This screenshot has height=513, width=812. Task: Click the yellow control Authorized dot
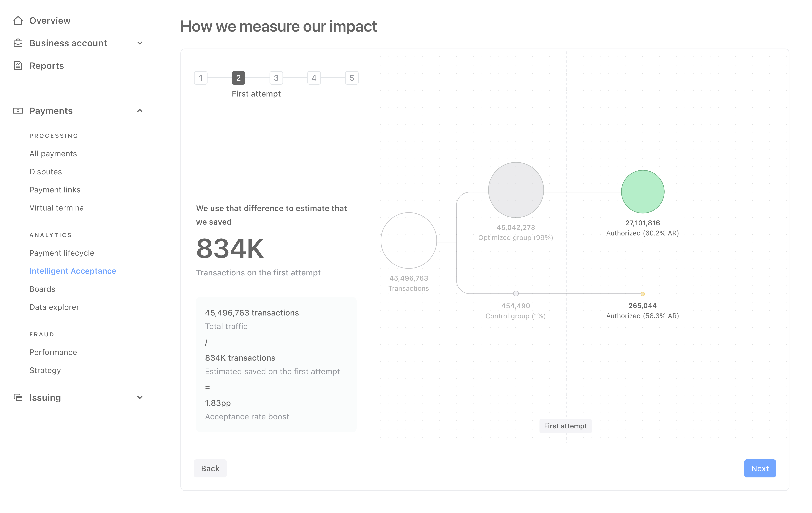[643, 294]
